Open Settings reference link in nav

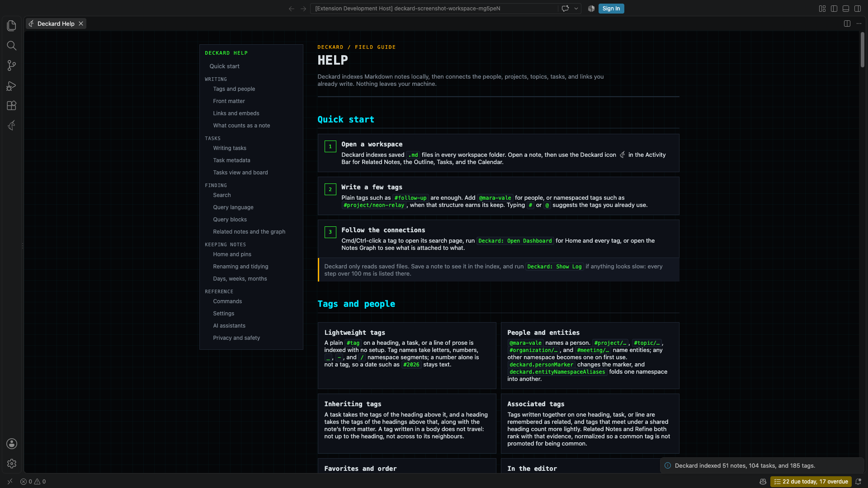223,314
